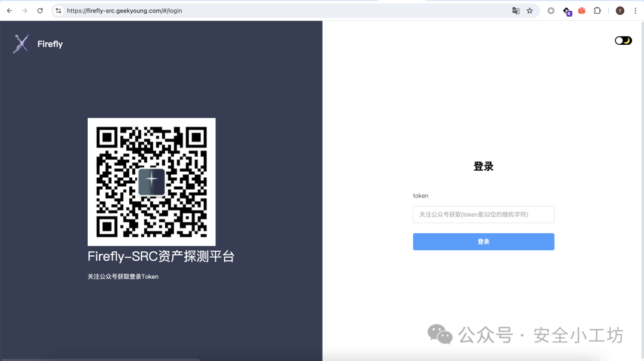
Task: Open the Chrome profile avatar
Action: click(620, 11)
